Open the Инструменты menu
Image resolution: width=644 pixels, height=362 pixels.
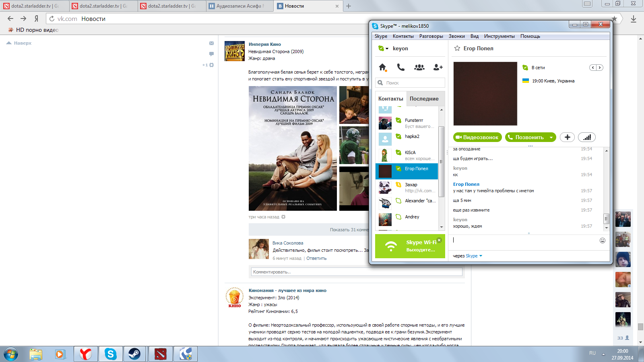[x=500, y=36]
